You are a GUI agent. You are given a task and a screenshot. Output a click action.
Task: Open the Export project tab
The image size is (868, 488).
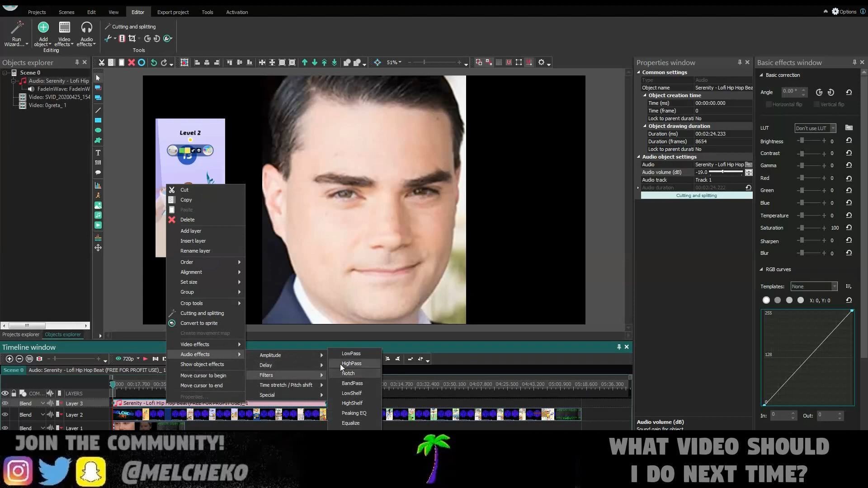(173, 12)
